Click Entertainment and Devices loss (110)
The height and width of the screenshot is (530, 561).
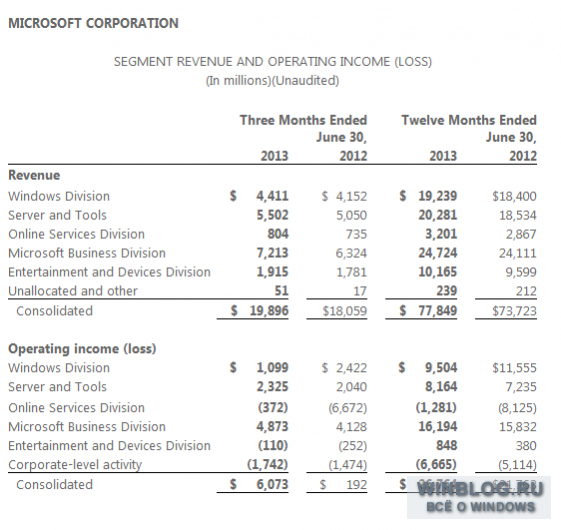click(x=273, y=445)
